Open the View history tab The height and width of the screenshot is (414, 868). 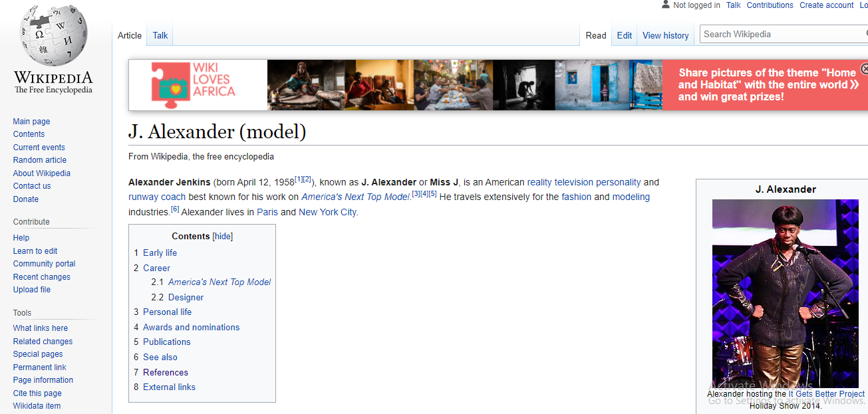pyautogui.click(x=666, y=35)
